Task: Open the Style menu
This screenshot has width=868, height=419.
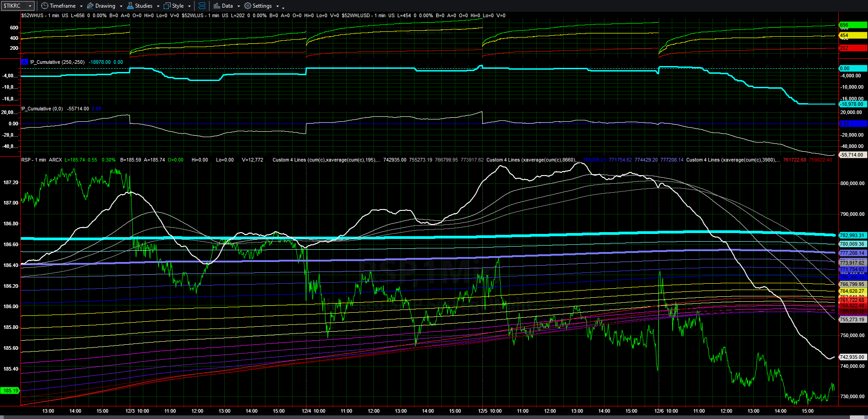Action: 178,6
